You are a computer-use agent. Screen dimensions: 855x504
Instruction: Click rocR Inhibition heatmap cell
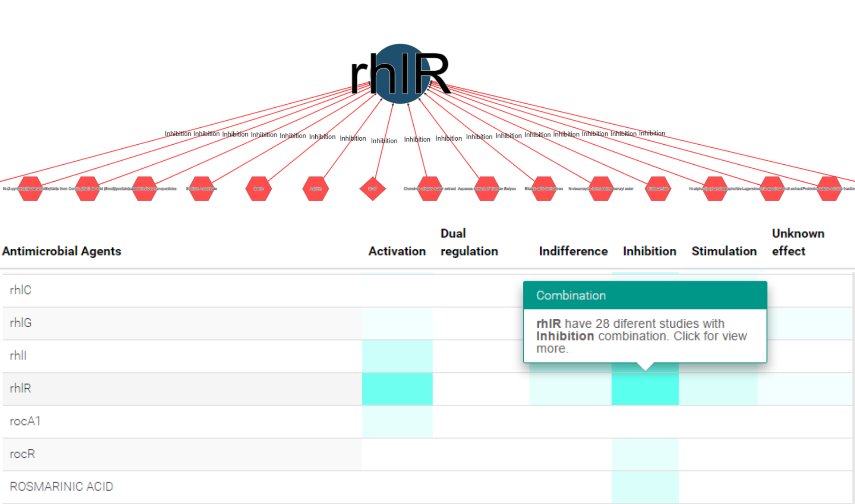click(645, 454)
